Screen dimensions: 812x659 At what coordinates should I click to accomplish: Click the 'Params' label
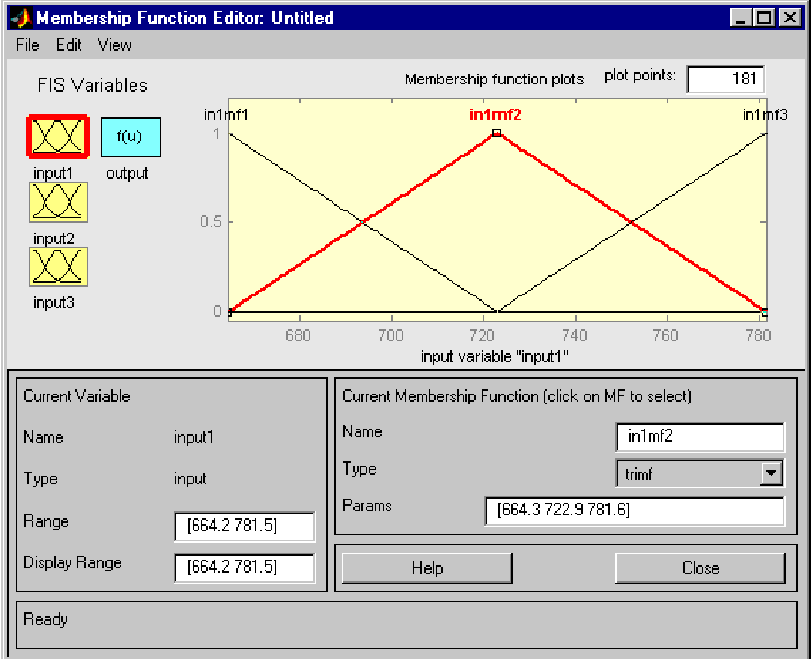367,506
